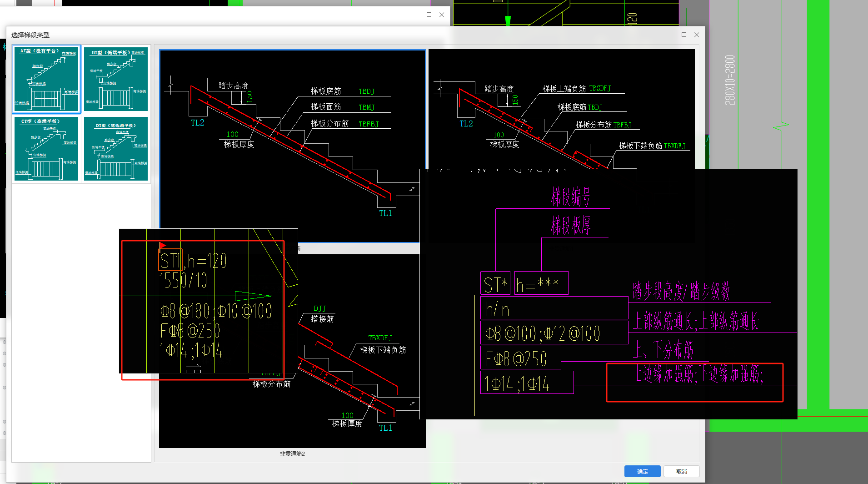
Task: Click the ST1 label in the CAD snippet
Action: coord(170,260)
